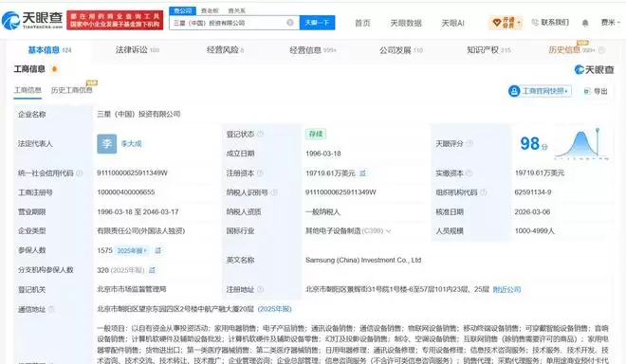Open the 附近公司 link
Screen dimensions: 626x364
click(506, 289)
